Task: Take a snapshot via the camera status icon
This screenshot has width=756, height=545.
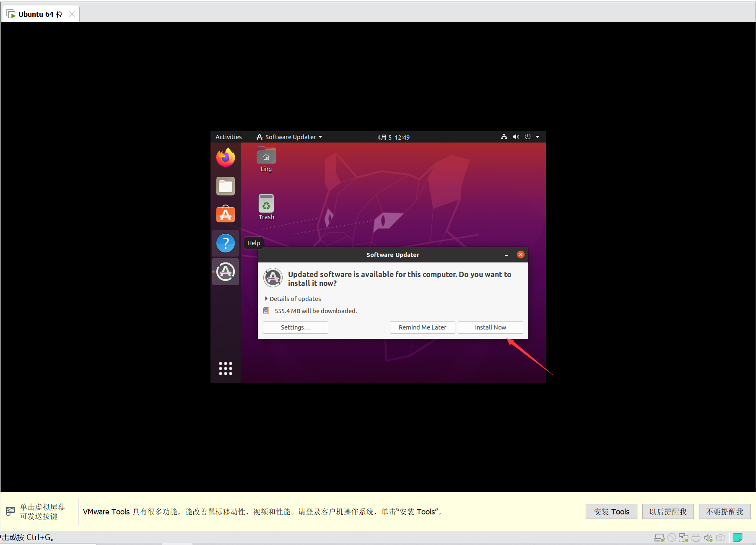Action: [720, 537]
